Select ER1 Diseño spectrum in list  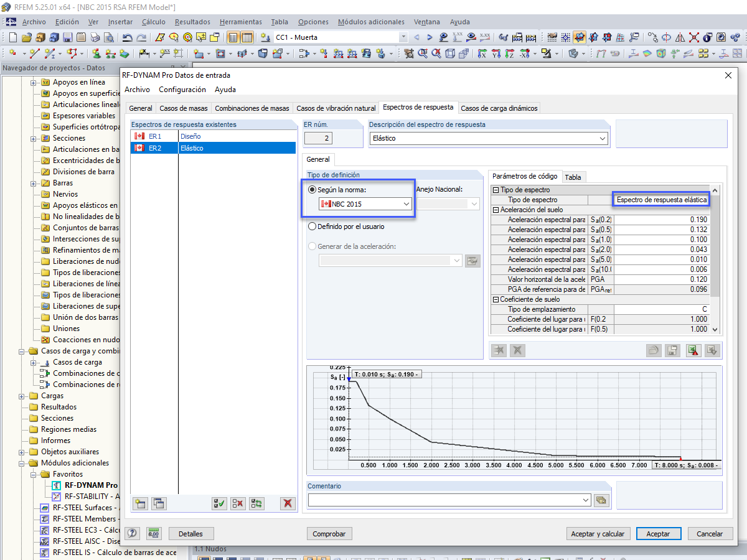[x=213, y=136]
